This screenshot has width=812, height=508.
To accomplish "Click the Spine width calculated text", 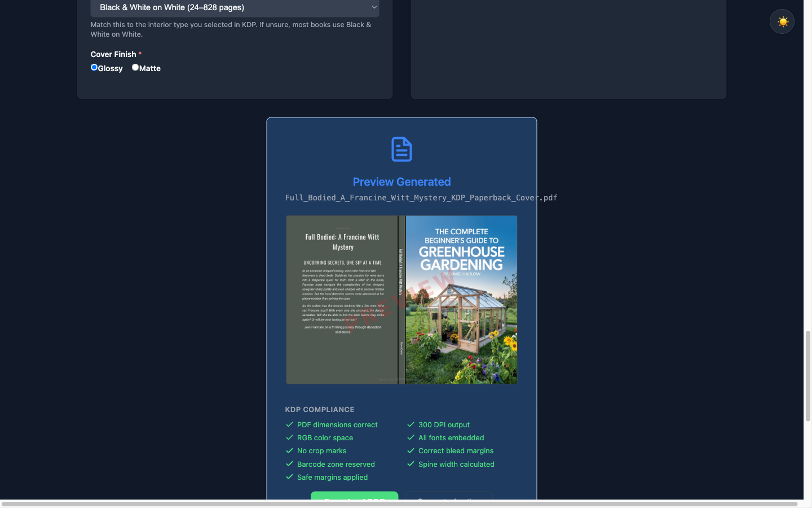I will [x=456, y=464].
